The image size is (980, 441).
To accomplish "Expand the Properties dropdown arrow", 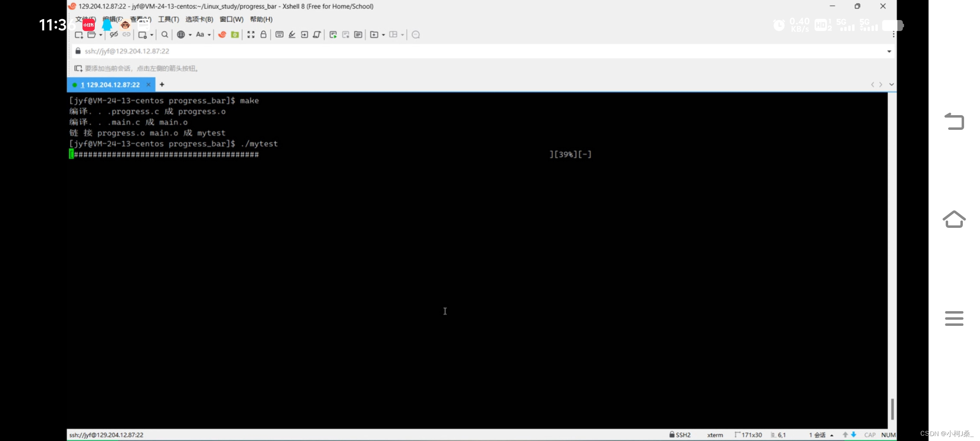I will (x=151, y=35).
